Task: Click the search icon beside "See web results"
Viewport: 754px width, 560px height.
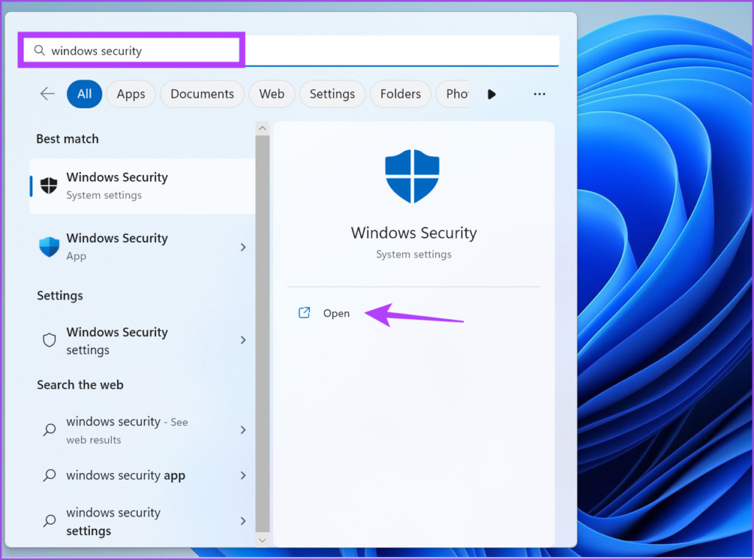Action: pyautogui.click(x=49, y=429)
